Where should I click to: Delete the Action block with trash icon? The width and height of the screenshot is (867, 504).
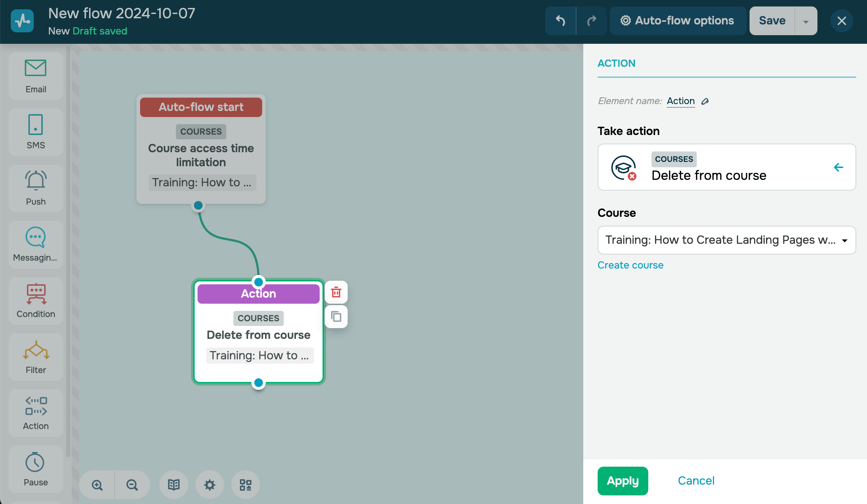[x=336, y=292]
